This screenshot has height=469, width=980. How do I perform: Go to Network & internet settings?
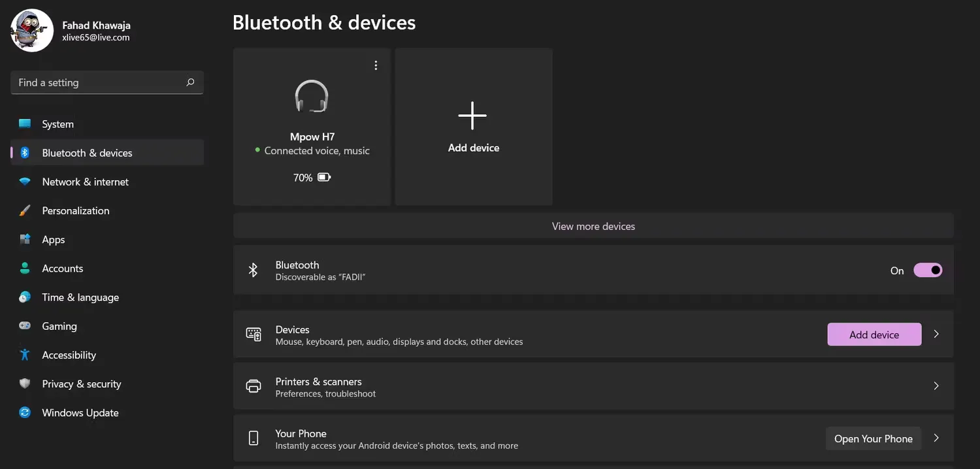click(x=85, y=182)
